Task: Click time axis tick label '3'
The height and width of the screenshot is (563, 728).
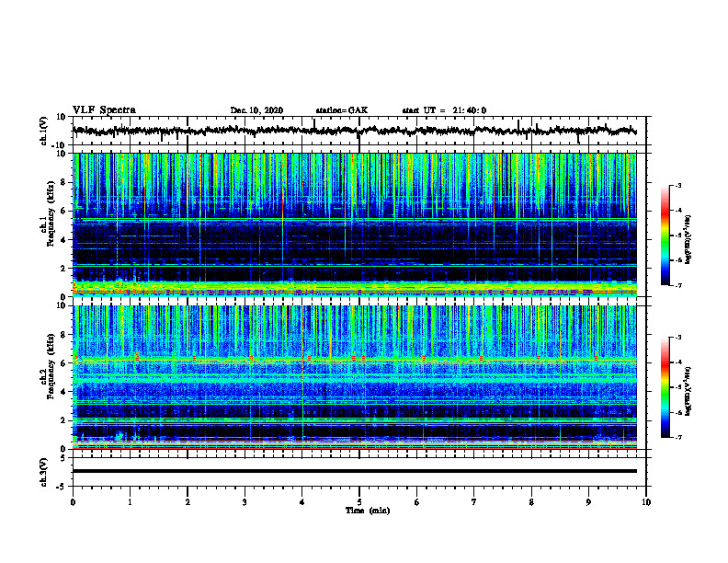Action: [245, 502]
